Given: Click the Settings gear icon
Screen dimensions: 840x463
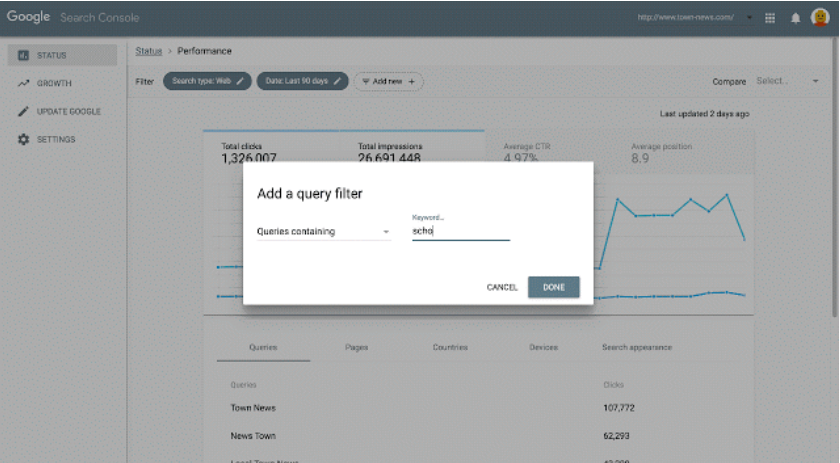Looking at the screenshot, I should tap(24, 139).
